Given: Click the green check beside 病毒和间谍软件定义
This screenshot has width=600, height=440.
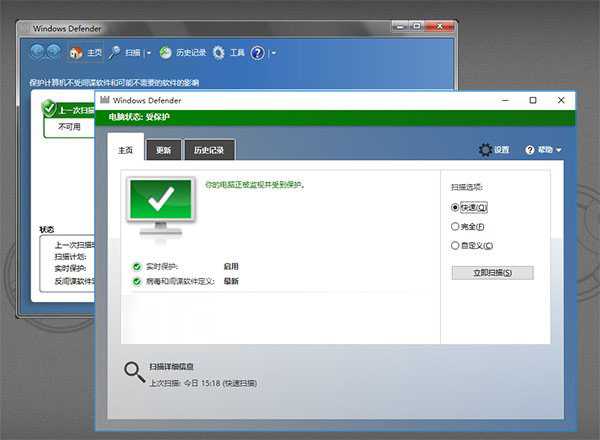Looking at the screenshot, I should [x=137, y=282].
